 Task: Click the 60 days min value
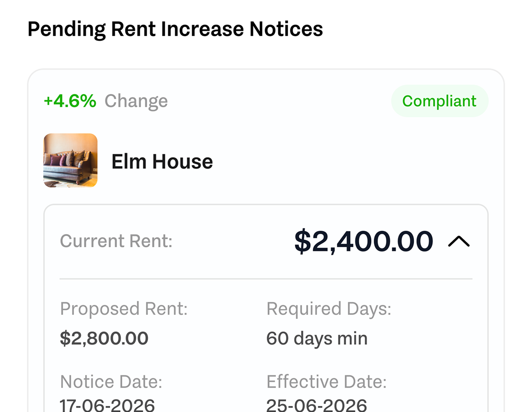coord(317,338)
